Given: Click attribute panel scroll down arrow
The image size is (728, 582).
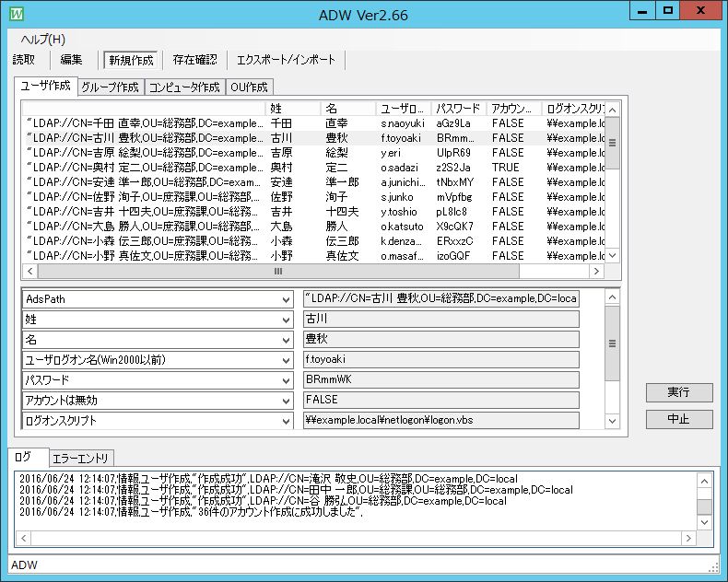Looking at the screenshot, I should tap(613, 421).
